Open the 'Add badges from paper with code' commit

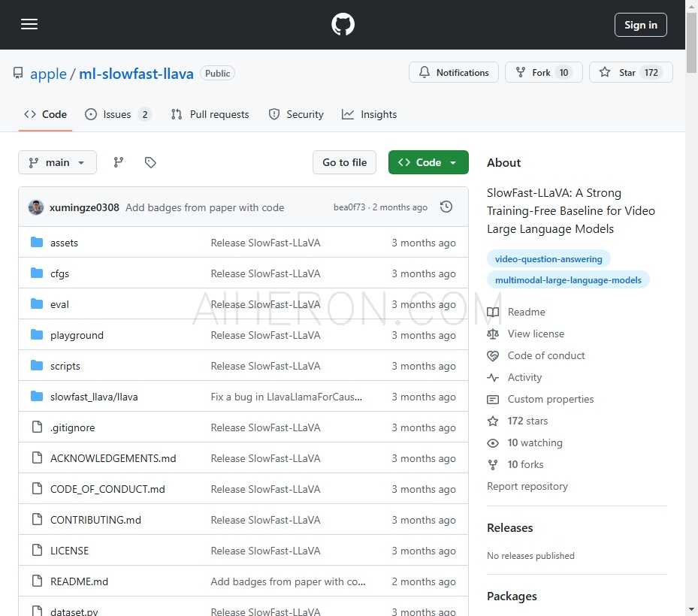point(205,207)
